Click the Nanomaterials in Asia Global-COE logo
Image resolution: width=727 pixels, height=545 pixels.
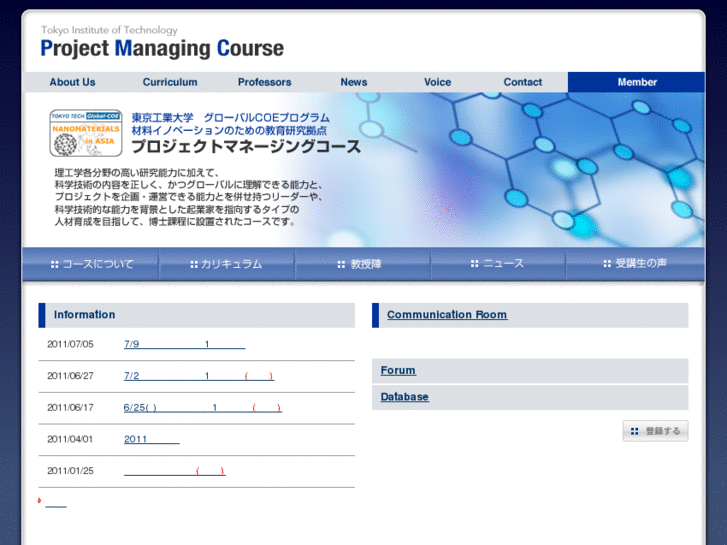tap(86, 133)
